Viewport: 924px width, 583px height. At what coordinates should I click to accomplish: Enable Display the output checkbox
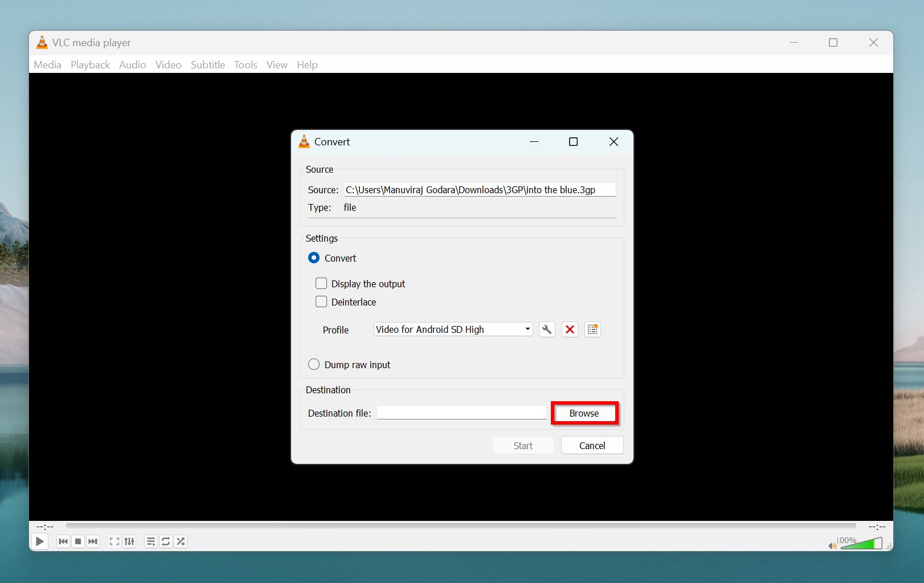(x=321, y=283)
